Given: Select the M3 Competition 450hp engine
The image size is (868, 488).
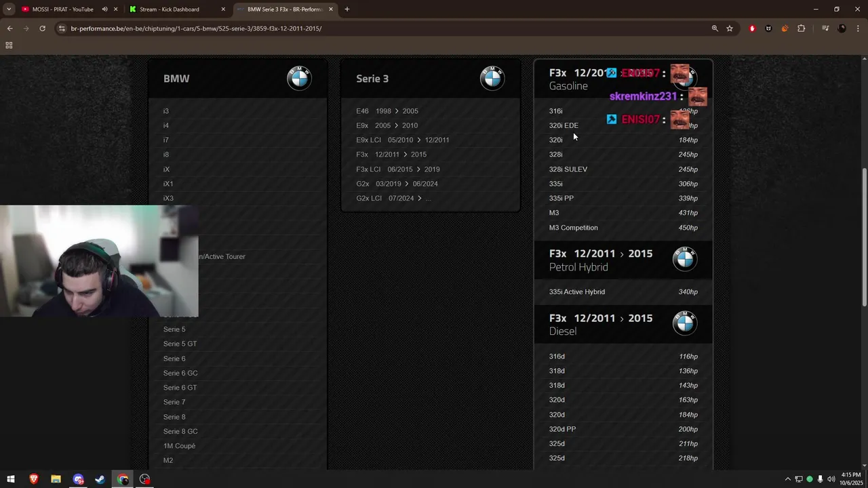Looking at the screenshot, I should (x=623, y=228).
